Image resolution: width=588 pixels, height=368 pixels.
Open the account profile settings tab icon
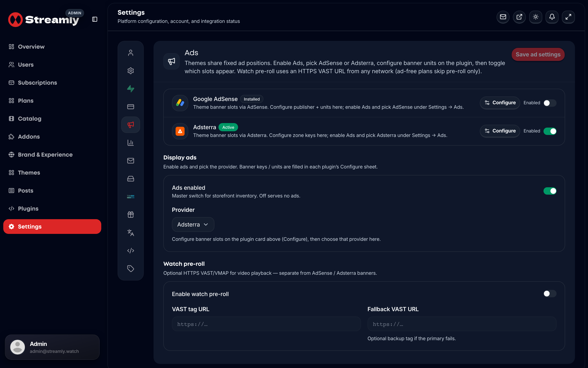pyautogui.click(x=131, y=53)
